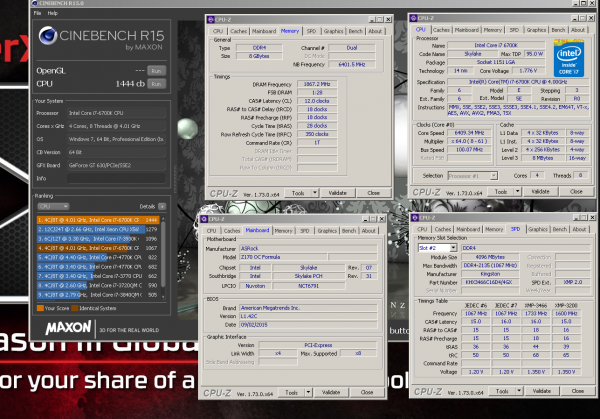Click CPU-Z title icon of the Memory window
The width and height of the screenshot is (600, 419).
[x=207, y=17]
